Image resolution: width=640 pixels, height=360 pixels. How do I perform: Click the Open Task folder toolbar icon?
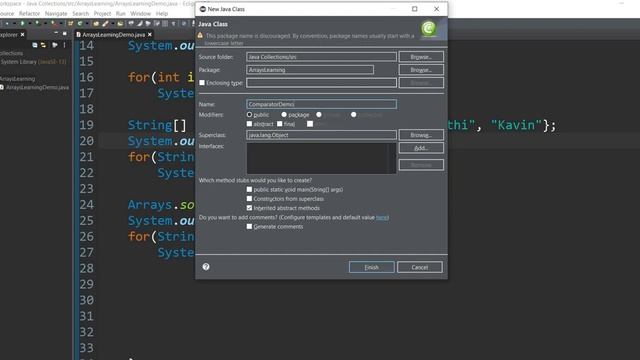120,23
